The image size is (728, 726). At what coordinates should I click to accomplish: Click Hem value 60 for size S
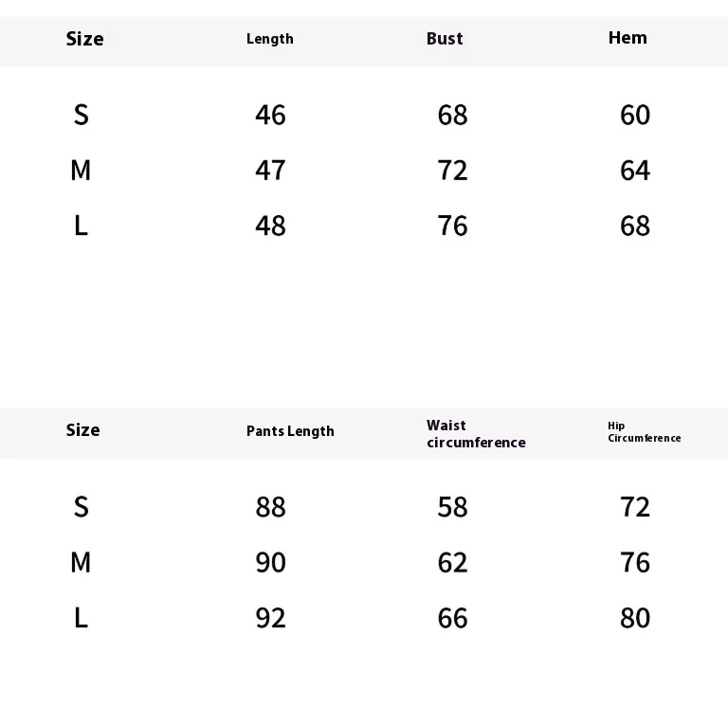pyautogui.click(x=634, y=116)
